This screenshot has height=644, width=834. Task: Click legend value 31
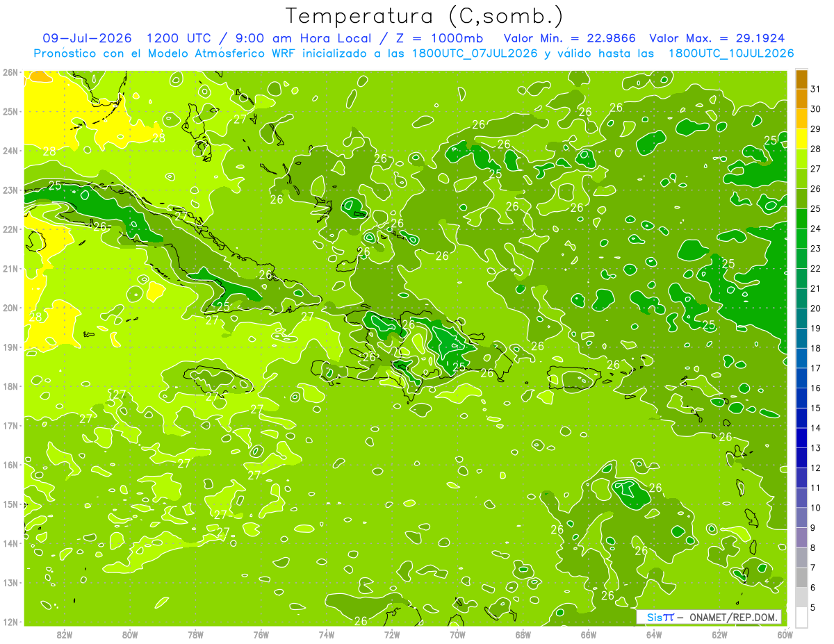click(816, 89)
